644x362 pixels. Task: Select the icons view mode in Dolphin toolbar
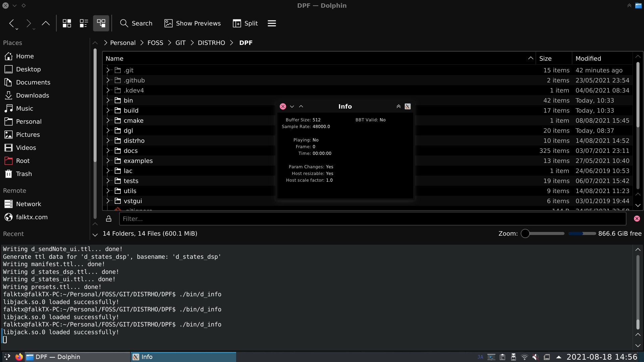click(x=67, y=23)
